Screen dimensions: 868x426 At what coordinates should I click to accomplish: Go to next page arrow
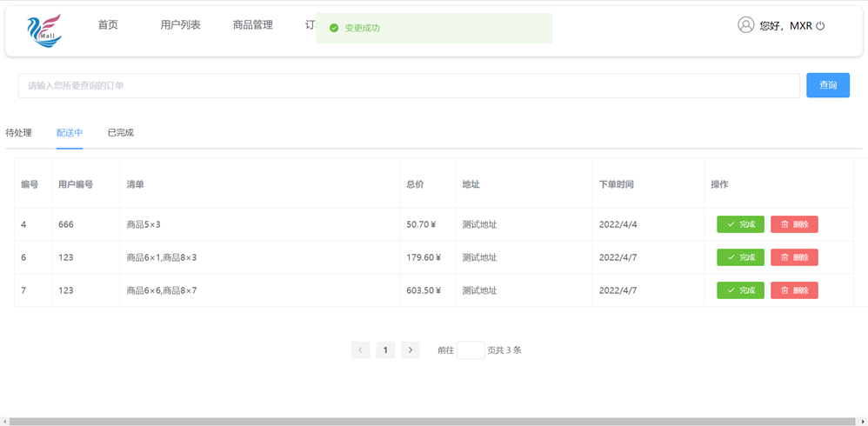[411, 350]
